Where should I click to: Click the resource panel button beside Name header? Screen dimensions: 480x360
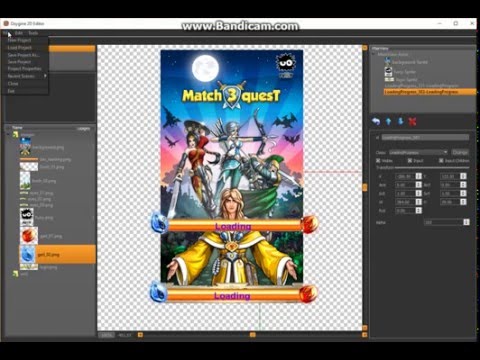83,128
